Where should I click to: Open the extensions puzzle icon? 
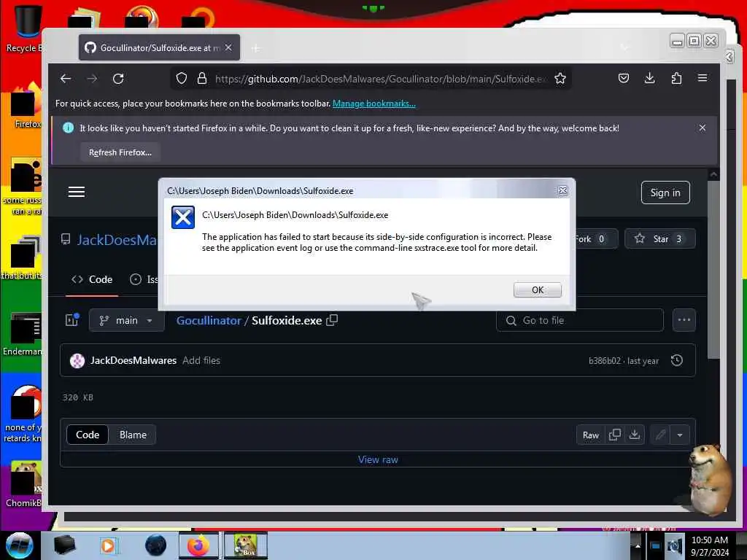(x=676, y=78)
